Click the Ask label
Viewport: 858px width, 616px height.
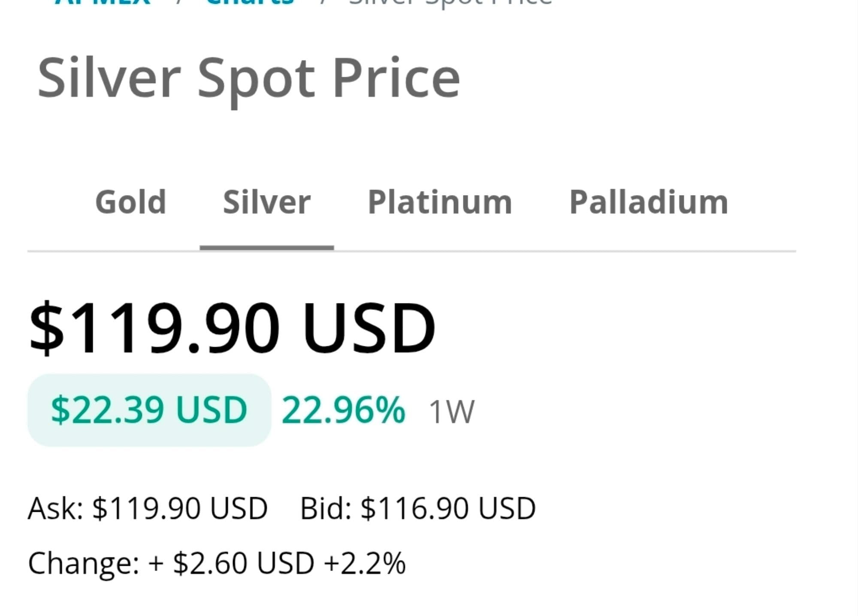click(55, 508)
